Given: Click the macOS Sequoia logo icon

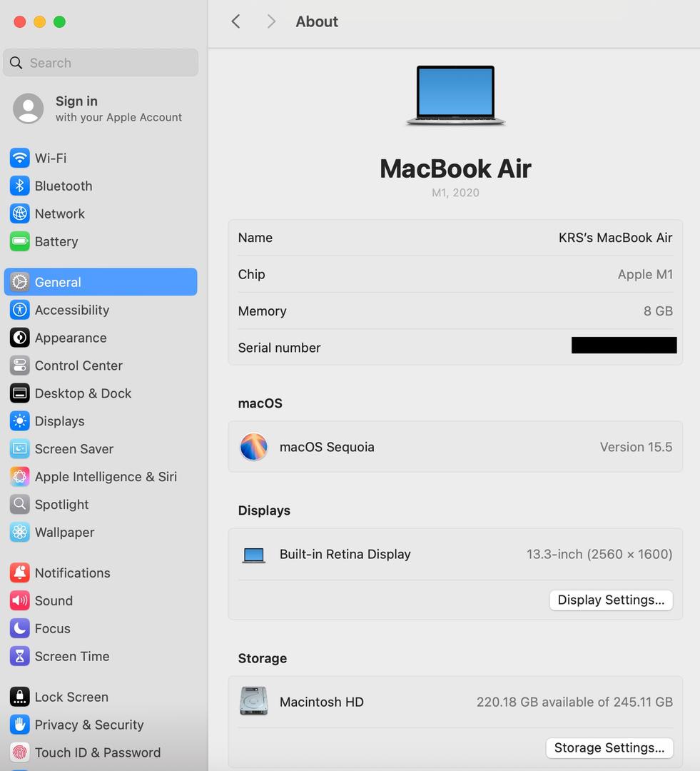Looking at the screenshot, I should (253, 446).
